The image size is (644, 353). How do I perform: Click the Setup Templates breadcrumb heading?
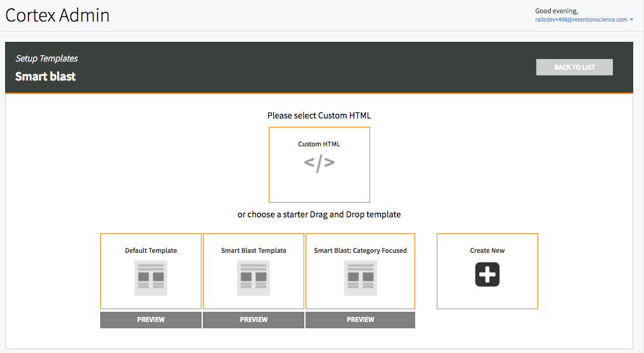point(46,58)
